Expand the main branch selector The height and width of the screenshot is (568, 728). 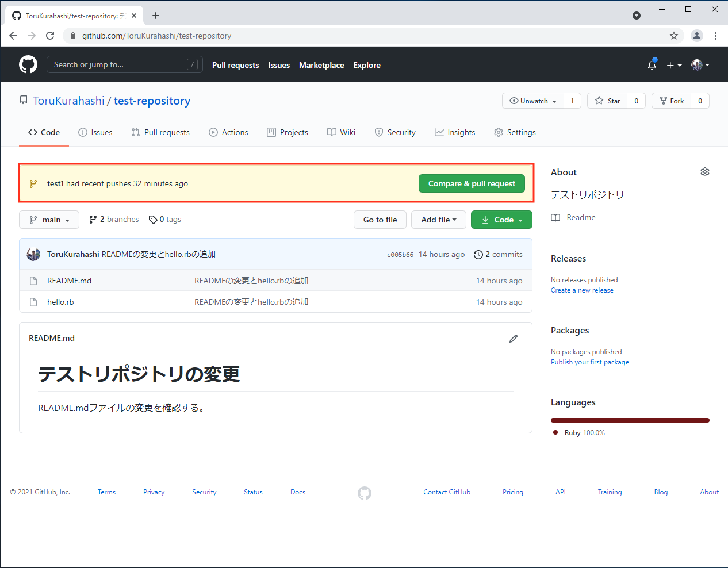(x=49, y=220)
